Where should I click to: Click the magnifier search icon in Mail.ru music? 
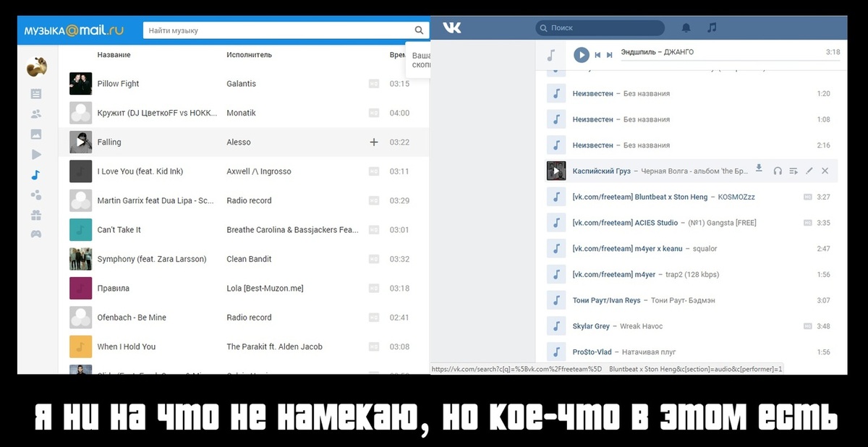(419, 30)
